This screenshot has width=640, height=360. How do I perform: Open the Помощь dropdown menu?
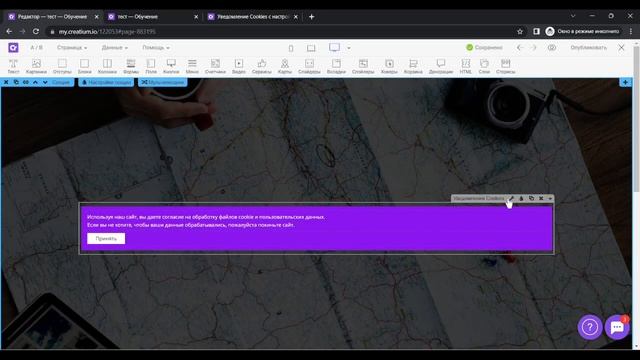click(156, 48)
